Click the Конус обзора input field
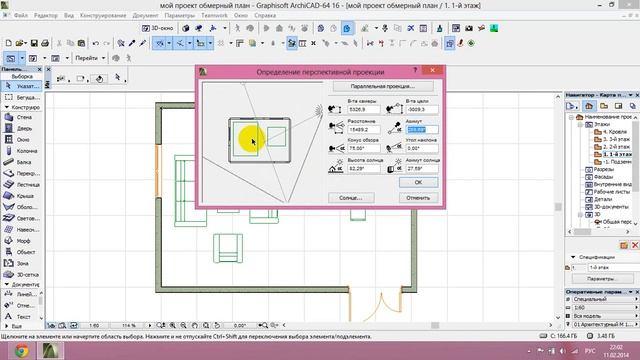640x360 pixels. (x=364, y=148)
